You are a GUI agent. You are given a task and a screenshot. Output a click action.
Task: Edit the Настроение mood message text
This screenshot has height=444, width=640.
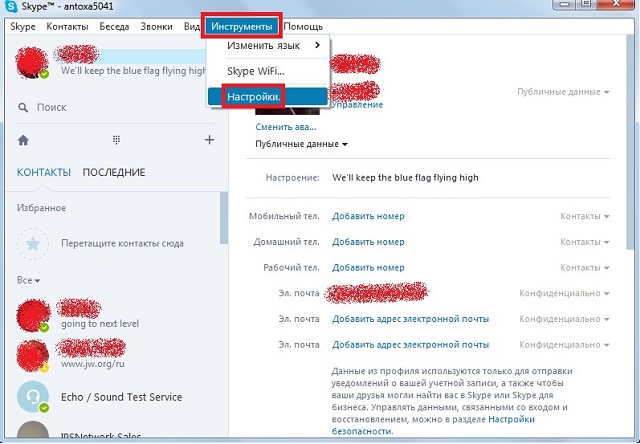[405, 178]
